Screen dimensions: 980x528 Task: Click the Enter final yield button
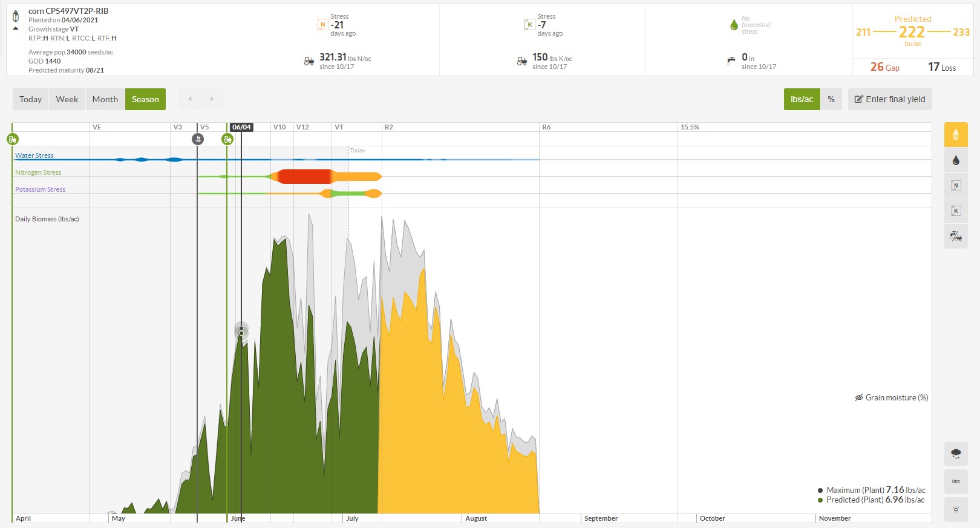tap(889, 99)
